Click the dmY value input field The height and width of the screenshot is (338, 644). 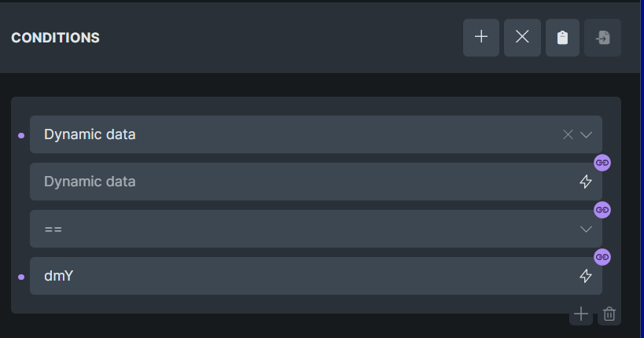point(299,276)
